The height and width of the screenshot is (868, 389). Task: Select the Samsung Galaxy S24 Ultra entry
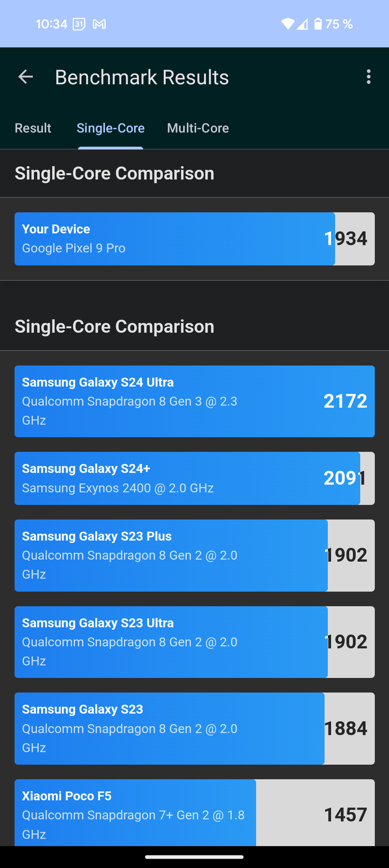pos(194,401)
